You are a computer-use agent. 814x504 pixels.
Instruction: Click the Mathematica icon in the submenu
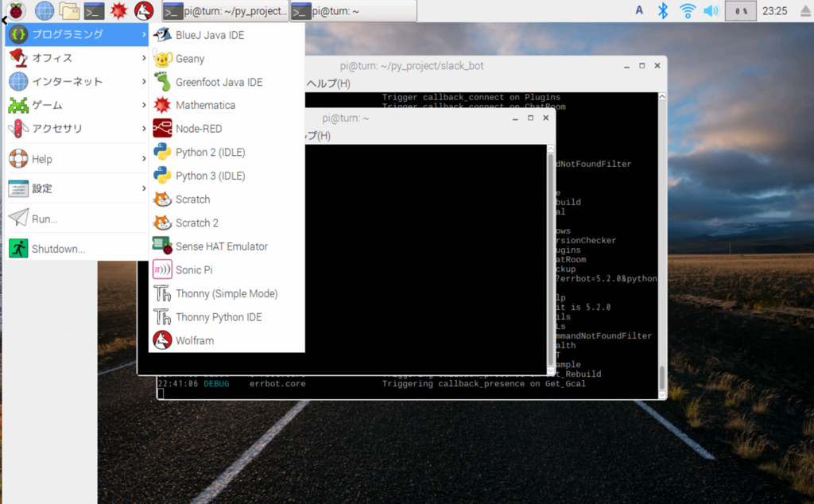162,105
